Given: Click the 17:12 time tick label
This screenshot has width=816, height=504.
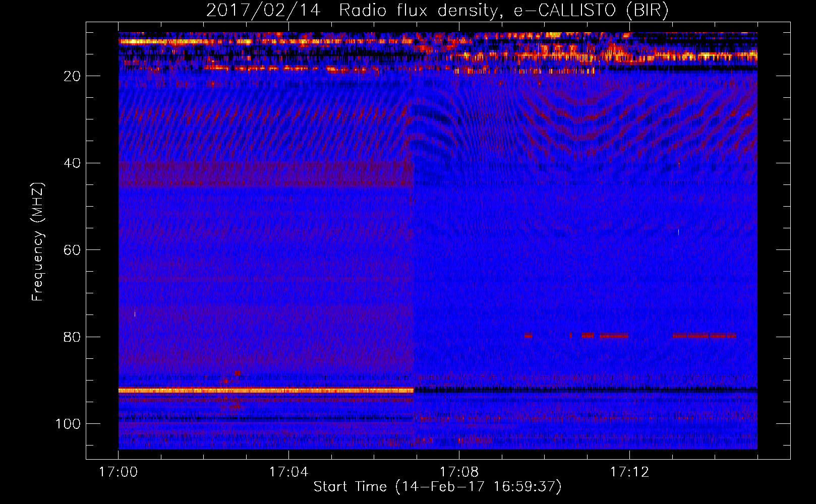Looking at the screenshot, I should pyautogui.click(x=629, y=472).
